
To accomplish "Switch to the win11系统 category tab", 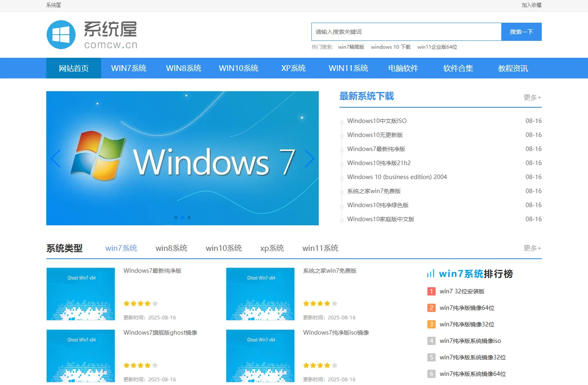I will pyautogui.click(x=320, y=248).
